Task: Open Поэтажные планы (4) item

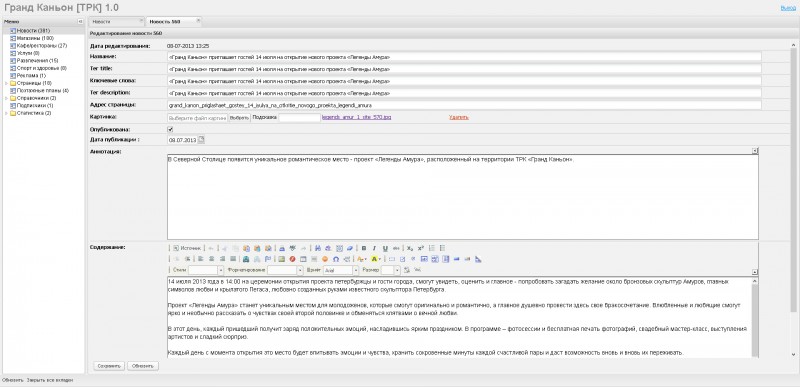Action: point(39,91)
